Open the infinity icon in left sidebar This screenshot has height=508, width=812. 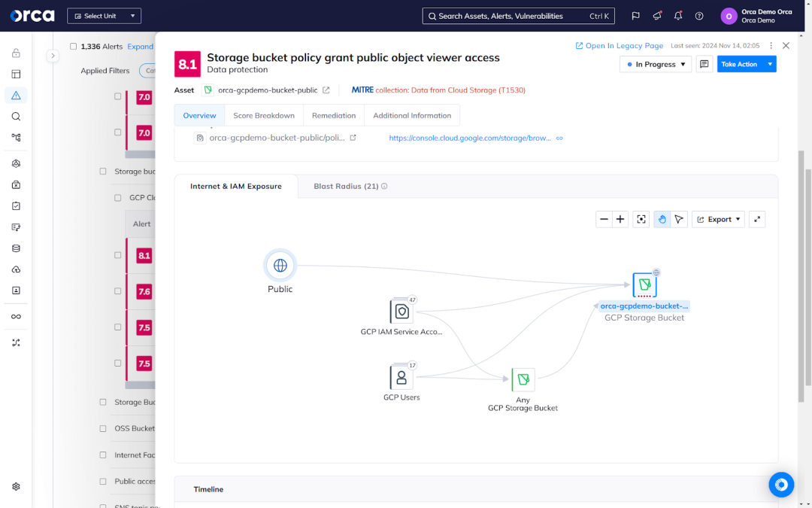tap(16, 317)
